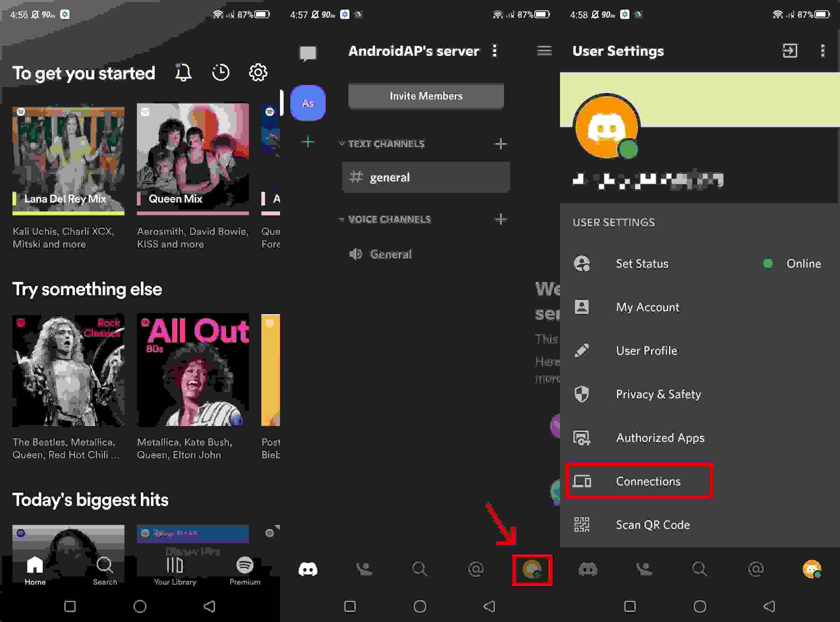
Task: Tap the profile avatar tab in User Settings
Action: tap(812, 569)
